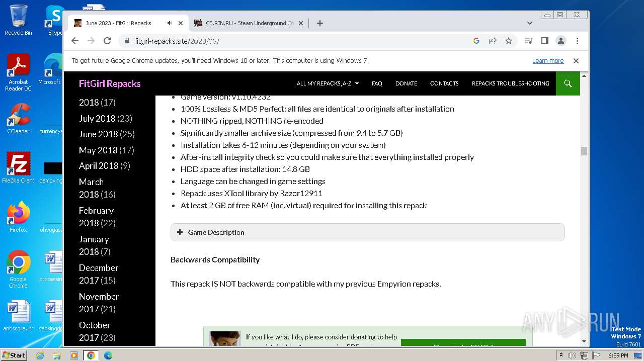Image resolution: width=644 pixels, height=362 pixels.
Task: Dismiss the Chrome update notice
Action: click(576, 61)
